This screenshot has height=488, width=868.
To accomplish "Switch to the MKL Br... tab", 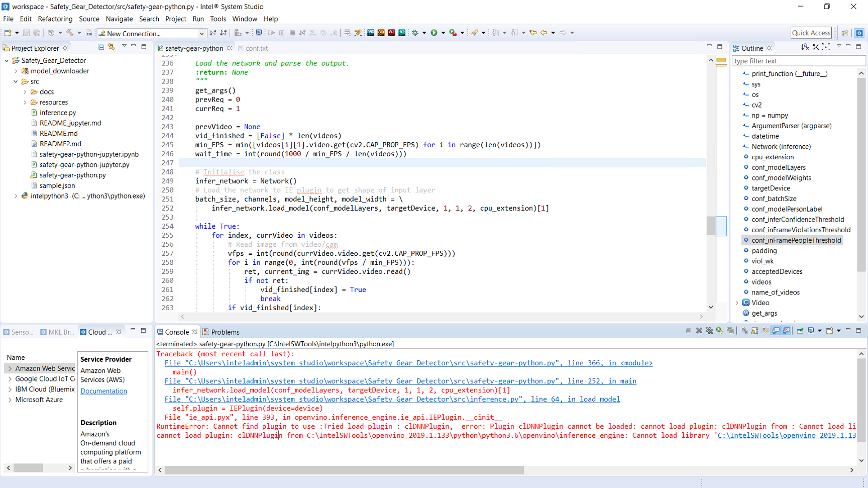I will [57, 332].
